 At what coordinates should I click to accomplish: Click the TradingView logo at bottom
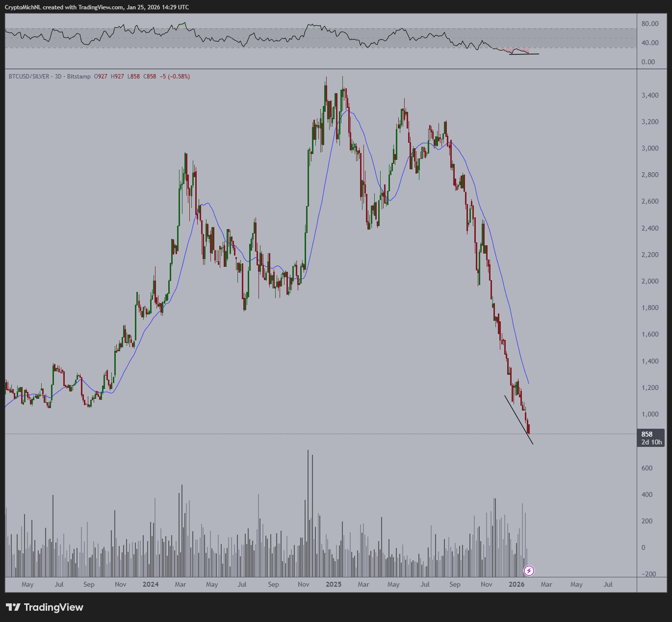pos(45,607)
